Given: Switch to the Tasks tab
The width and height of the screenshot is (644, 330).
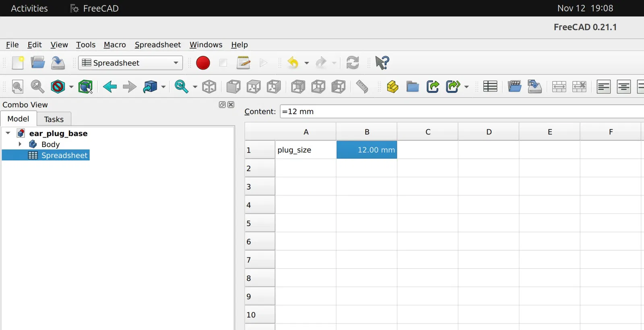Looking at the screenshot, I should [x=54, y=119].
